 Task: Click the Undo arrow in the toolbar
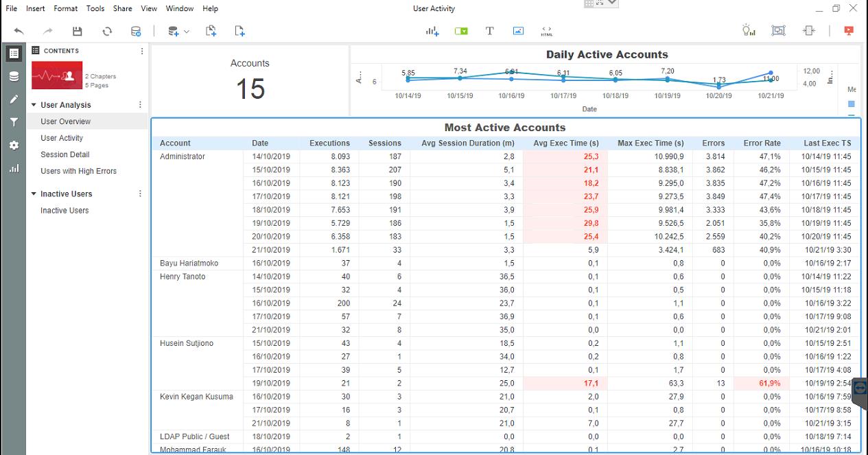(19, 31)
